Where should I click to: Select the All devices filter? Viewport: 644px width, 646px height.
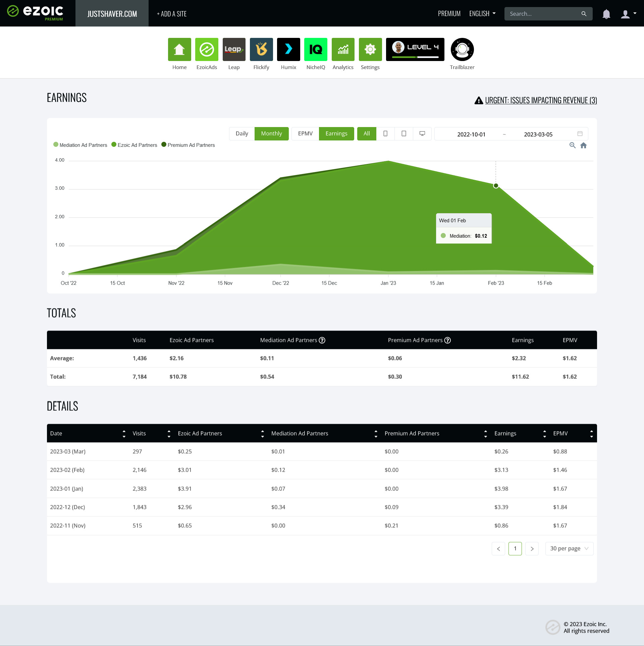(x=367, y=134)
